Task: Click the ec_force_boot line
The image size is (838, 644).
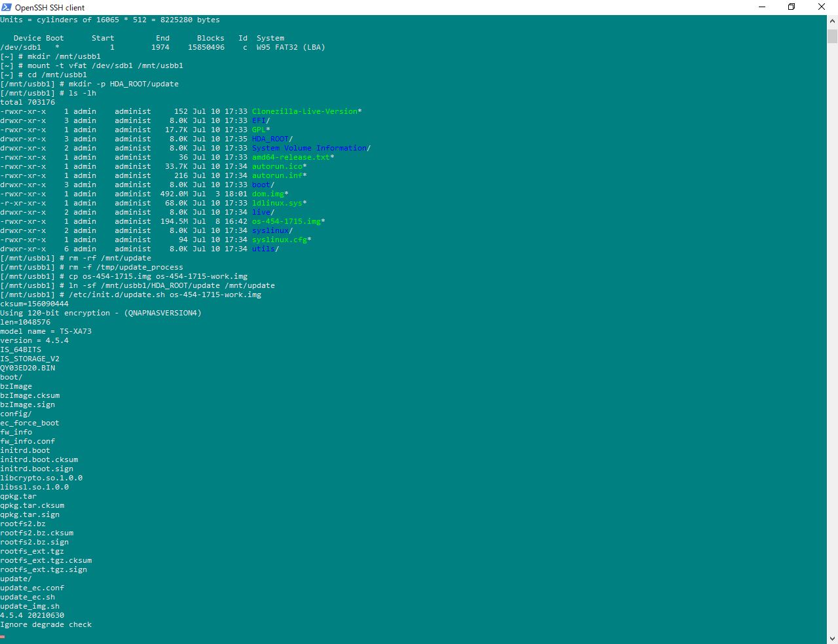Action: [29, 423]
